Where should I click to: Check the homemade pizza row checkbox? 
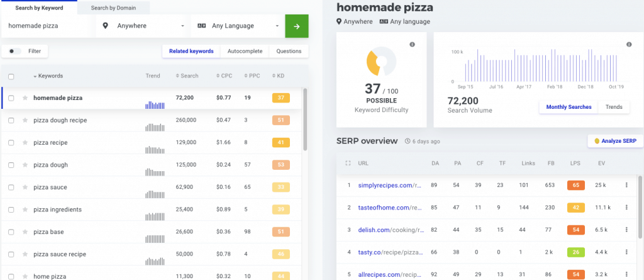point(11,98)
